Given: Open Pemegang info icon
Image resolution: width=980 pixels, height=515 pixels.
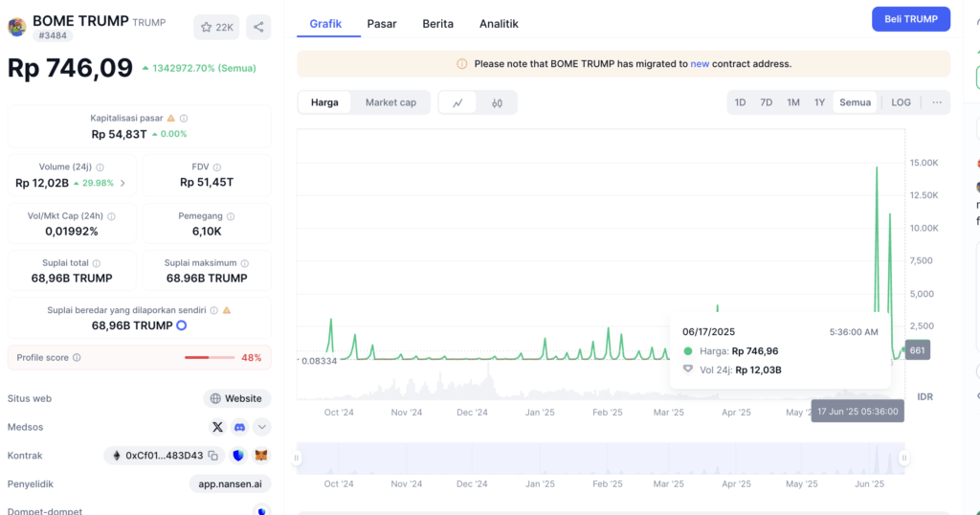Looking at the screenshot, I should [x=231, y=216].
